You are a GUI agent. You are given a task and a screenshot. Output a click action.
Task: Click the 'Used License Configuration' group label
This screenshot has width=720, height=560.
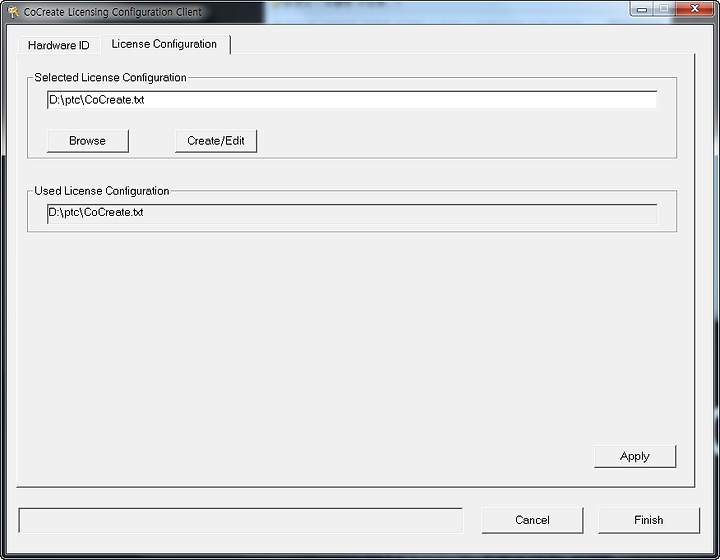(x=102, y=191)
